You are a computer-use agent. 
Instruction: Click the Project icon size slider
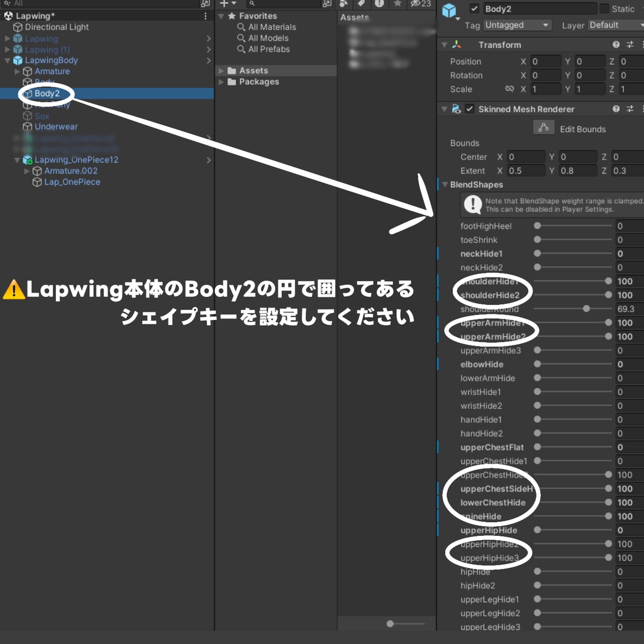pyautogui.click(x=406, y=624)
